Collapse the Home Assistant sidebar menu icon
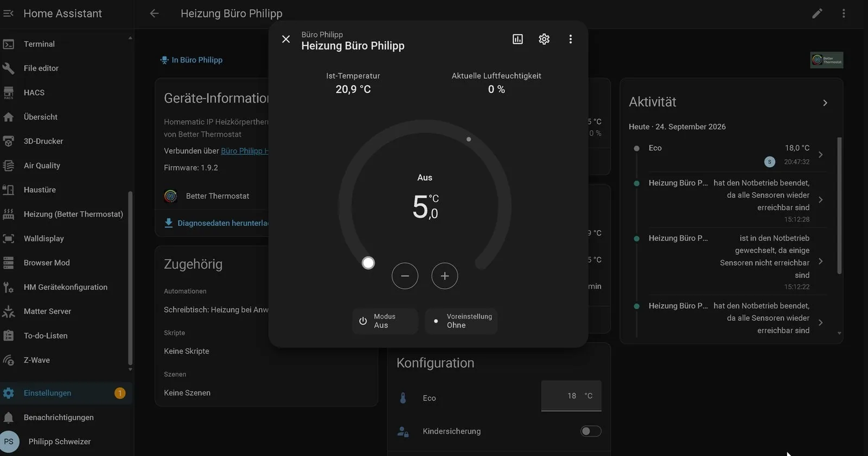 click(9, 13)
